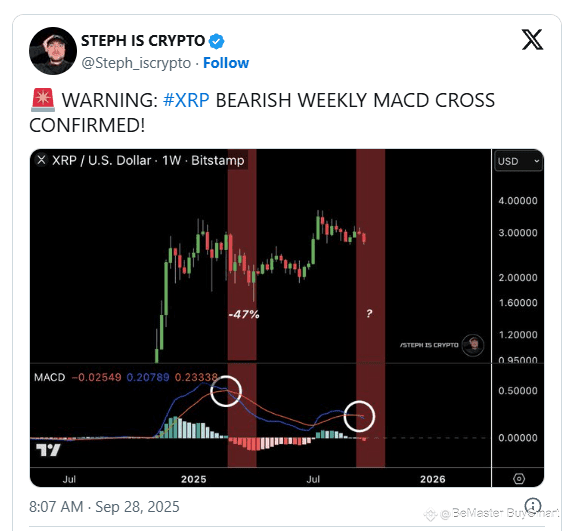The height and width of the screenshot is (531, 567).
Task: Click the tweet timestamp Sep 28, 2025
Action: pyautogui.click(x=104, y=507)
